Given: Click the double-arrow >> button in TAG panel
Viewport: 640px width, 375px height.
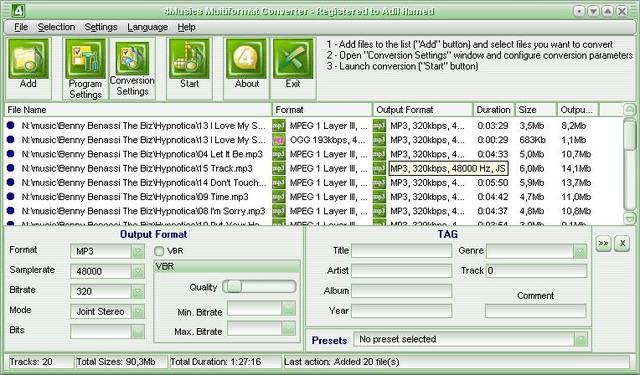Looking at the screenshot, I should [603, 244].
